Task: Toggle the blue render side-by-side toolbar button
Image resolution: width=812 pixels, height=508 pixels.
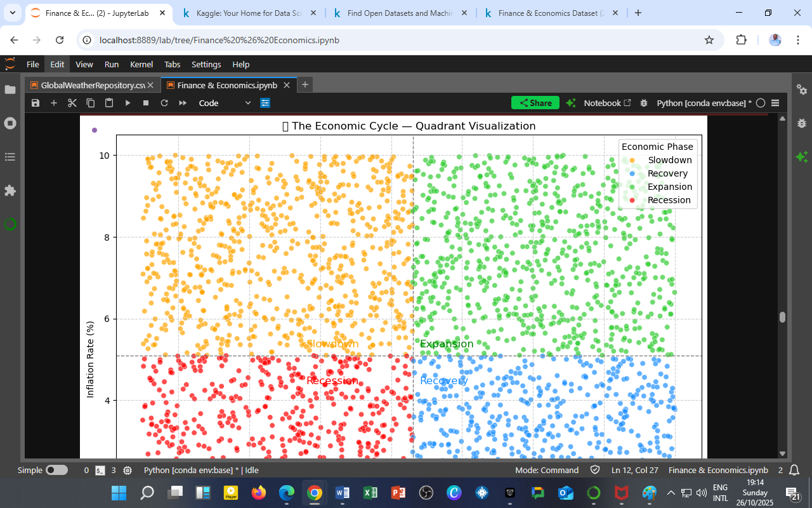Action: pos(265,103)
